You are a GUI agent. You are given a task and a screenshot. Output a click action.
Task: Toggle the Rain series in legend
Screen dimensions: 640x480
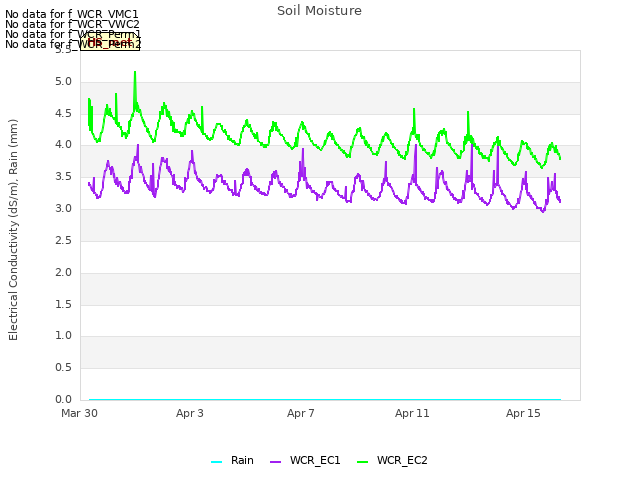click(232, 461)
